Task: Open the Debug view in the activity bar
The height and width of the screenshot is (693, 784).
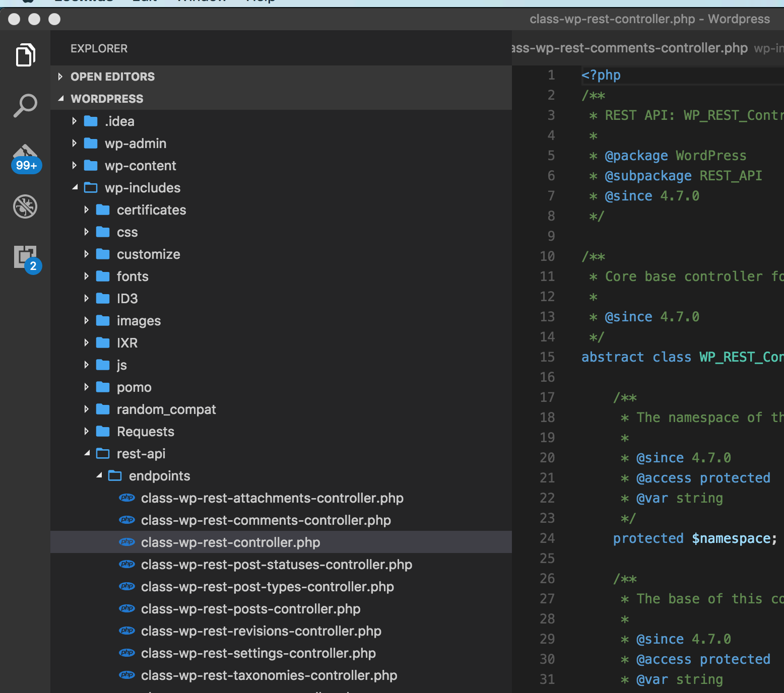Action: pyautogui.click(x=25, y=206)
